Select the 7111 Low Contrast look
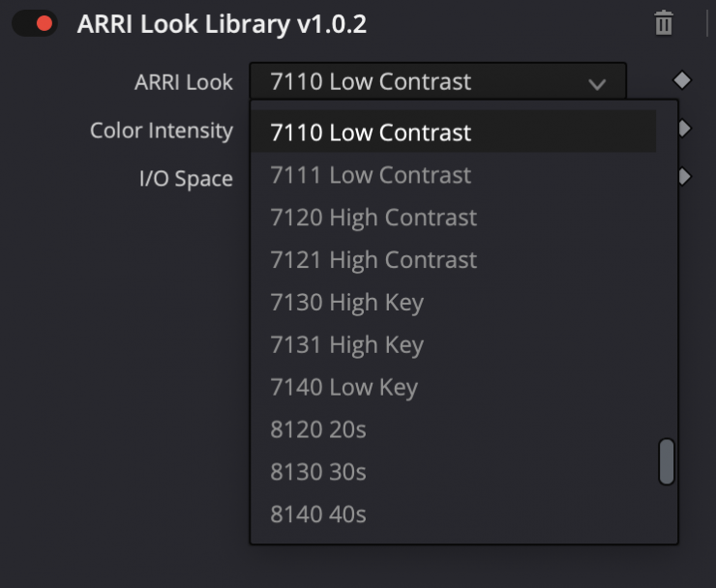This screenshot has height=588, width=716. pos(454,174)
